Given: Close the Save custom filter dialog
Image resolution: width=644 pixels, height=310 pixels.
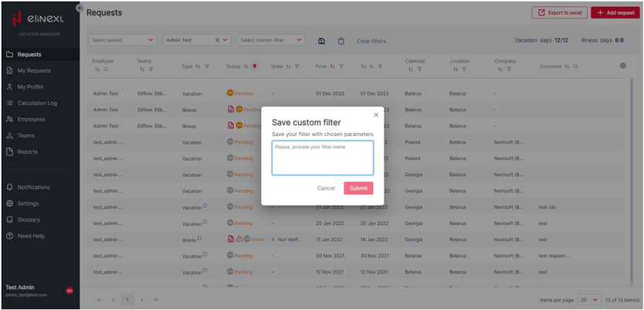Looking at the screenshot, I should tap(376, 115).
